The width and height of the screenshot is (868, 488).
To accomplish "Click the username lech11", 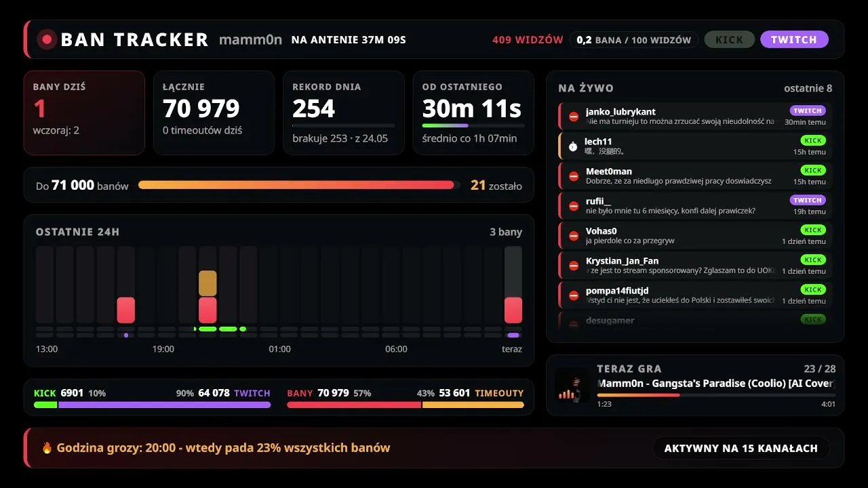I will pos(598,141).
